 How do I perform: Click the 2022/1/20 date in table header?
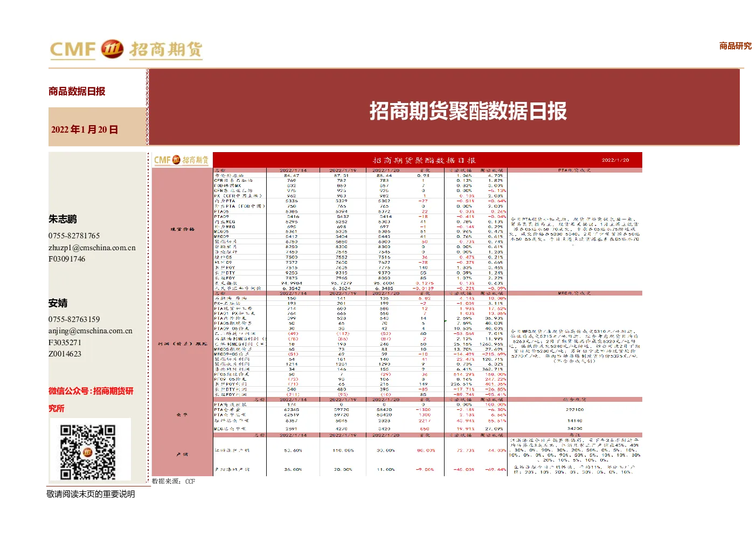[x=615, y=160]
